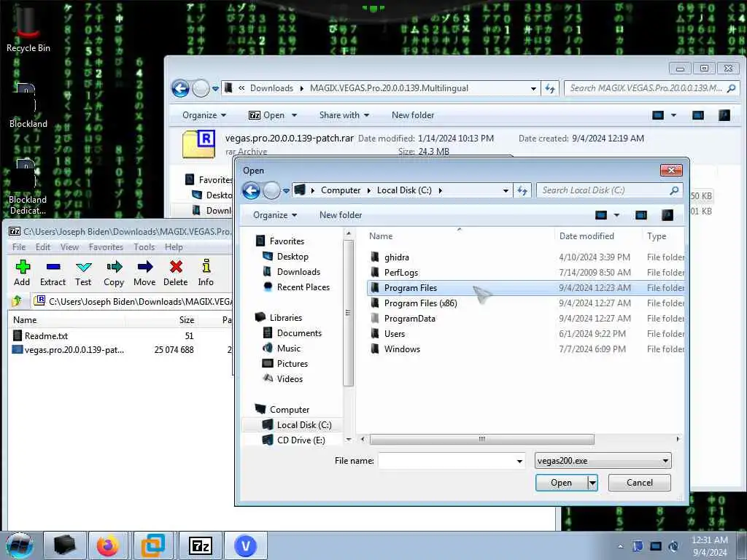Screen dimensions: 747x560
Task: Open Firefox from the taskbar
Action: [108, 545]
